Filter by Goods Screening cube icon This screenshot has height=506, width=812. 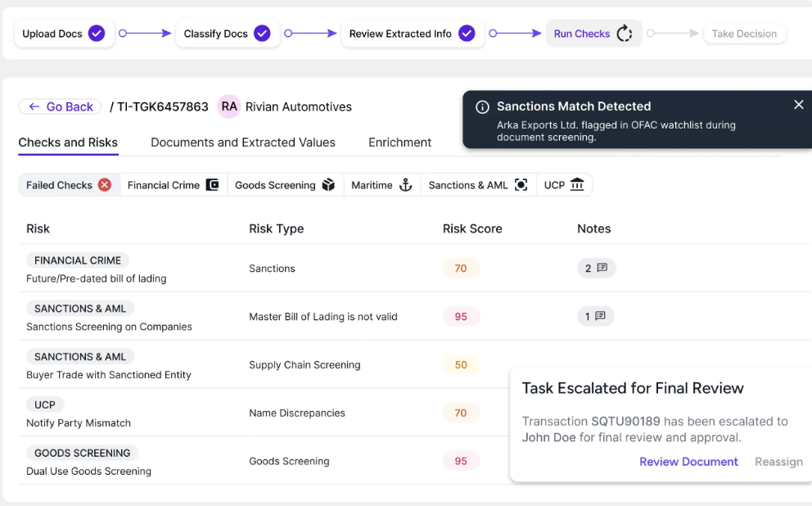328,185
